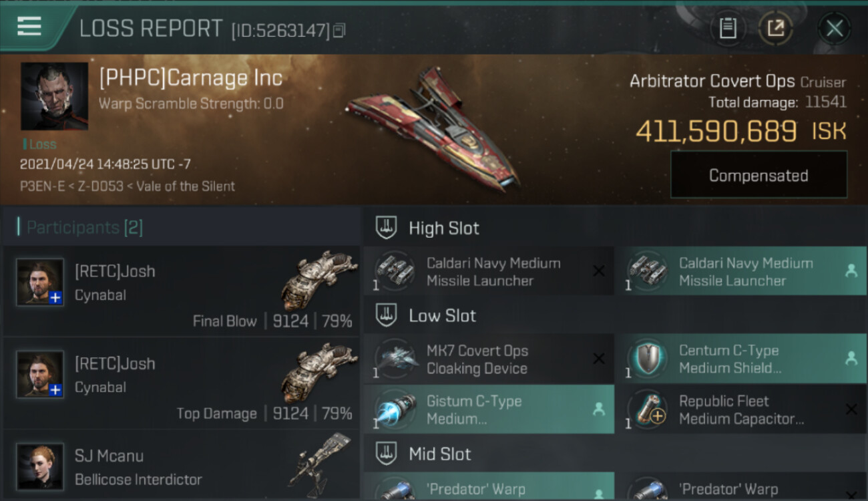
Task: Select Participants section header
Action: [80, 227]
